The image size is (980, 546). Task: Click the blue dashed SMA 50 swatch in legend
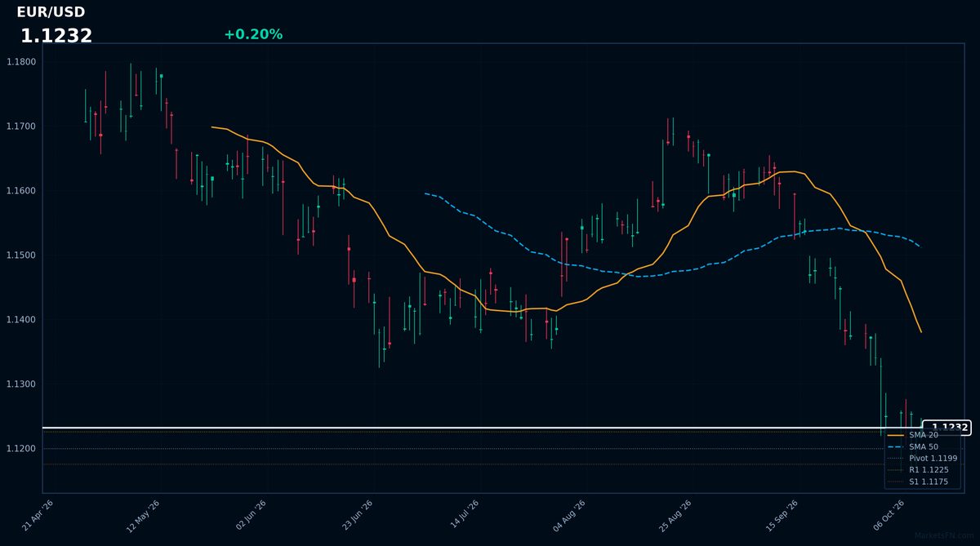coord(895,446)
